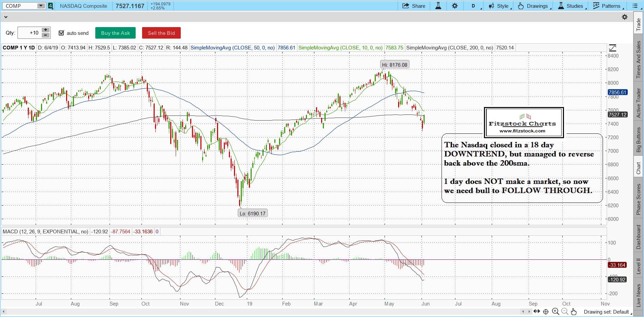Click the Sell the Bid button
Viewport: 644px width, 317px height.
pos(161,33)
